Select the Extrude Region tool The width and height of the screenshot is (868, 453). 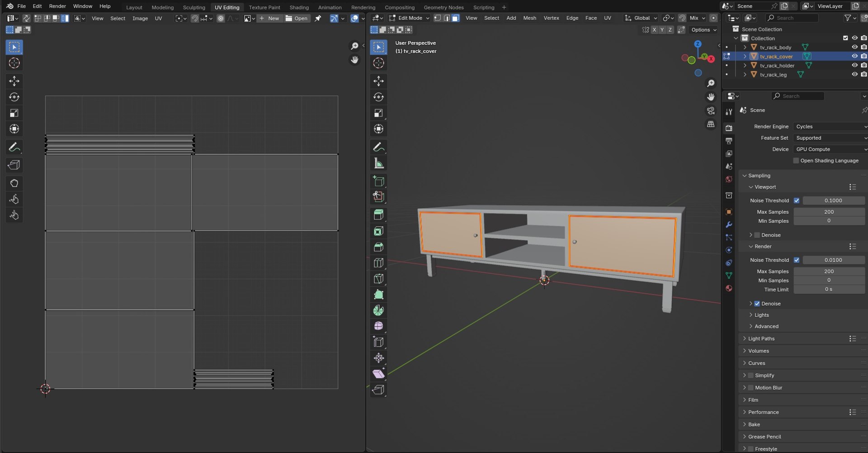[x=378, y=215]
